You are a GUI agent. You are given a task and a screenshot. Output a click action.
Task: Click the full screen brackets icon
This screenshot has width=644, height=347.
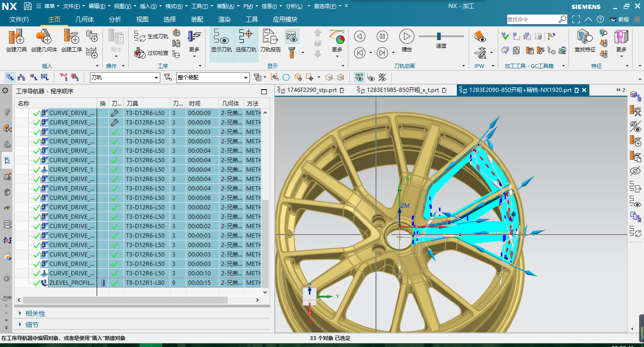(x=576, y=19)
